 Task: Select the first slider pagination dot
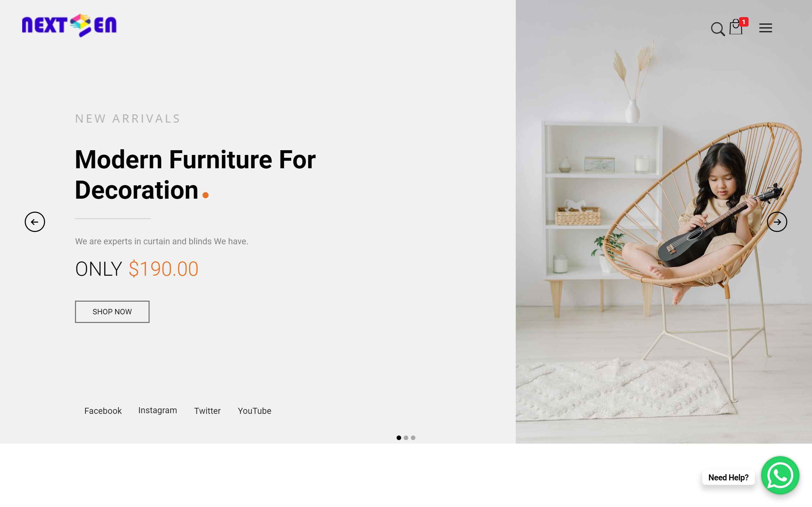pyautogui.click(x=399, y=438)
